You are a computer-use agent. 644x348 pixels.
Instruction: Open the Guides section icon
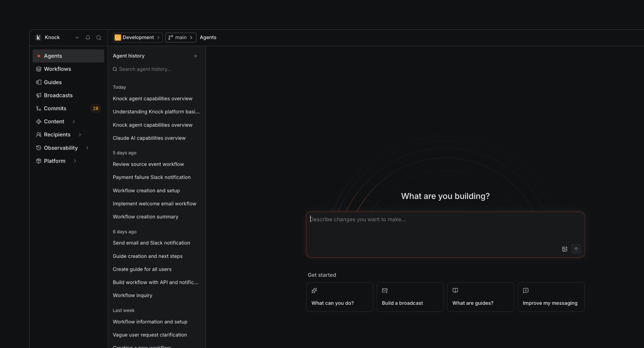[x=39, y=82]
